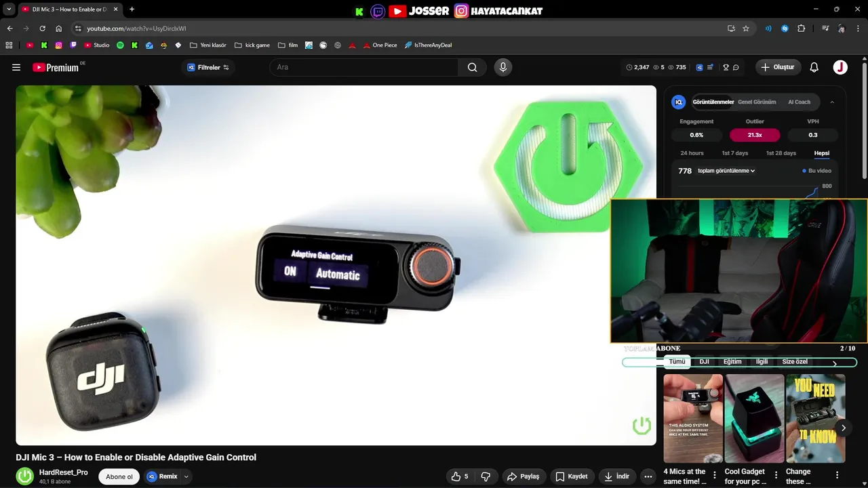868x488 pixels.
Task: Click the Oluştur create button
Action: 778,67
